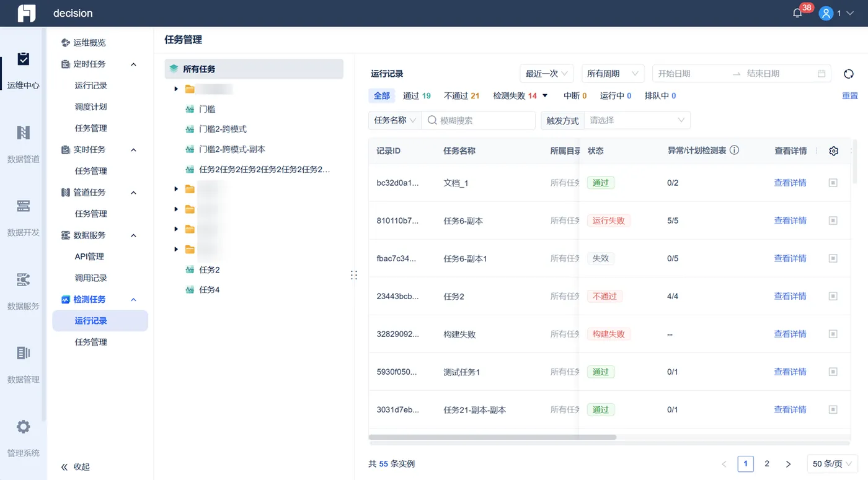Open 查看详情 for 任务2 record
The width and height of the screenshot is (868, 480).
790,296
